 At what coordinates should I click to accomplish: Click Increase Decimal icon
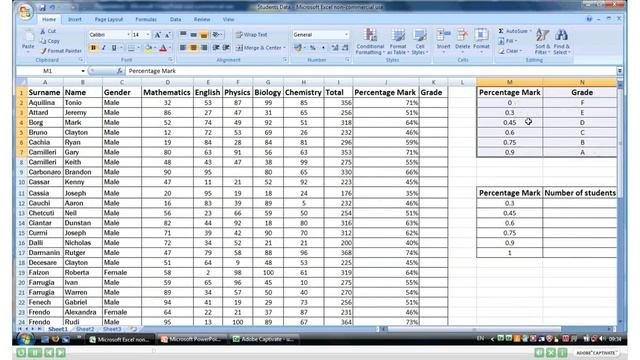coord(335,48)
